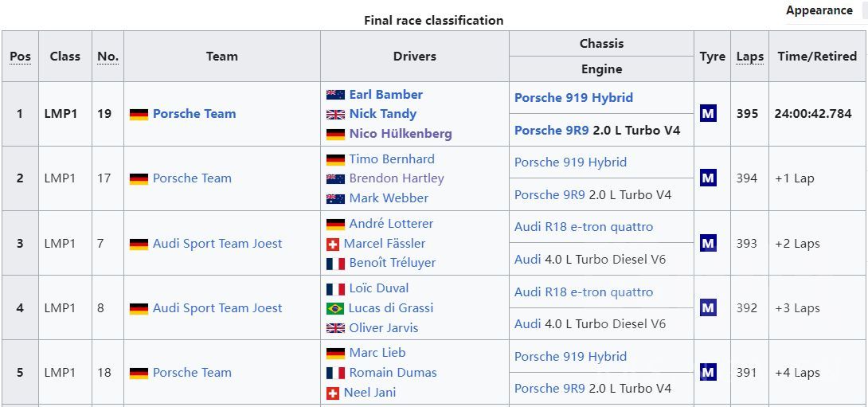Image resolution: width=868 pixels, height=407 pixels.
Task: Click the Michelin tyre icon for car 7
Action: coord(707,243)
